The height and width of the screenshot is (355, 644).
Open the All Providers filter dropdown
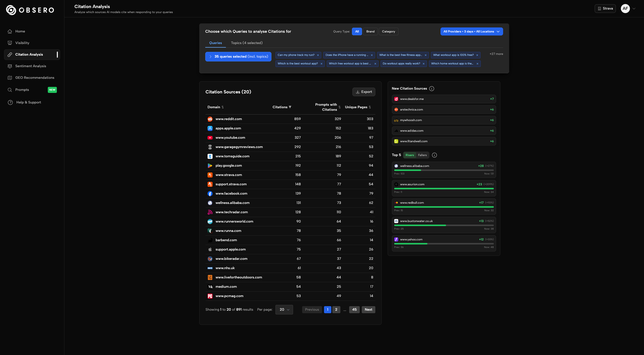(x=471, y=31)
